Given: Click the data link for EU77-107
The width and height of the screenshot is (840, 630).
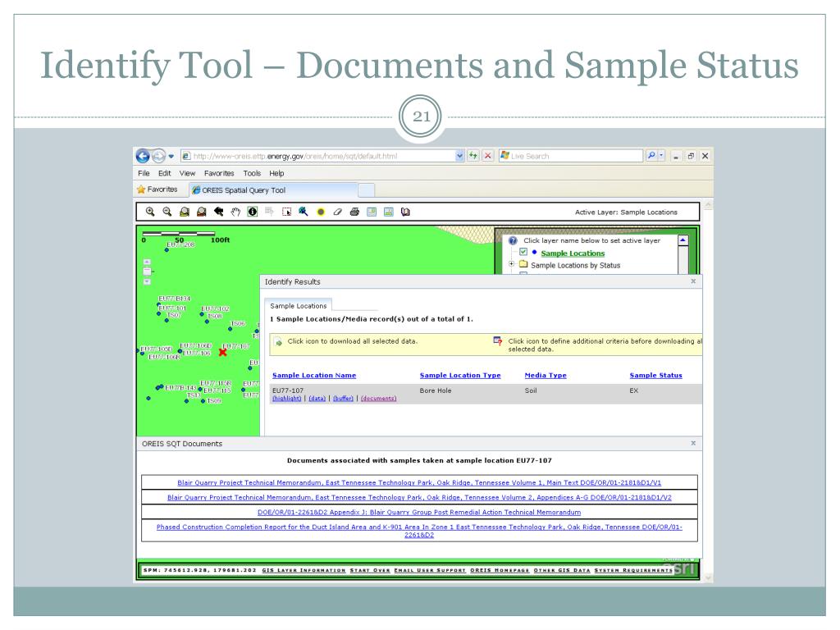Looking at the screenshot, I should coord(317,399).
